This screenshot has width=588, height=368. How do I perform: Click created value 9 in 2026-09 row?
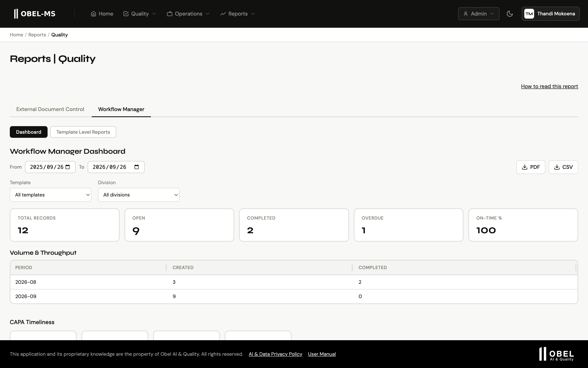pos(174,296)
